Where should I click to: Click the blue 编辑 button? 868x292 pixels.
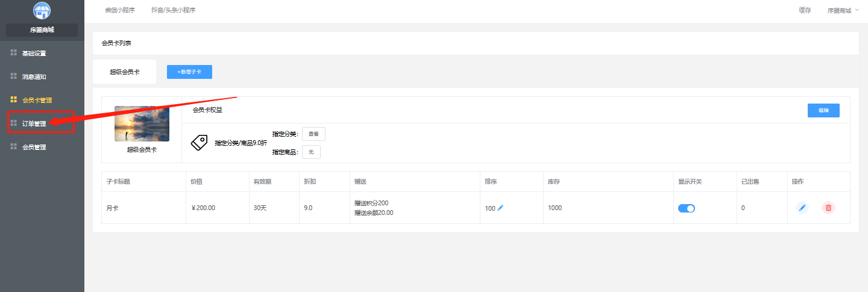(823, 110)
